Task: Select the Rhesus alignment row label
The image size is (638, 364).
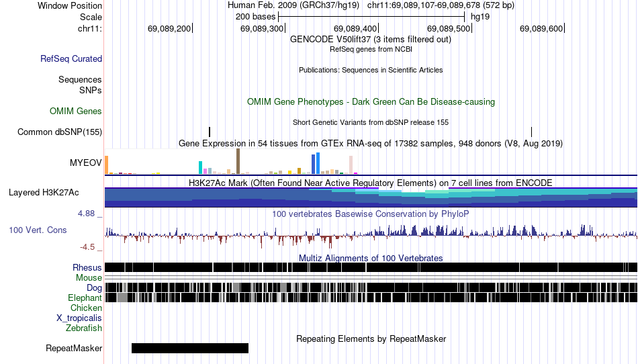Action: pos(87,267)
